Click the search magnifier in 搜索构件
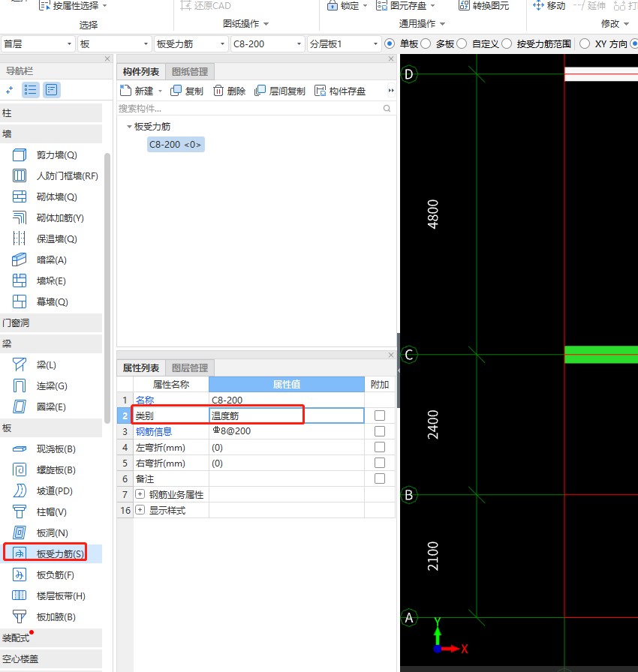The height and width of the screenshot is (672, 638). point(387,109)
